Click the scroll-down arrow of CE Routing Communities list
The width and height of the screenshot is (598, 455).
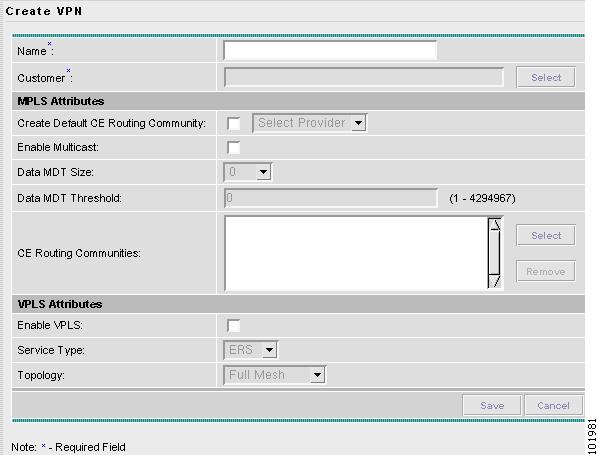[495, 281]
